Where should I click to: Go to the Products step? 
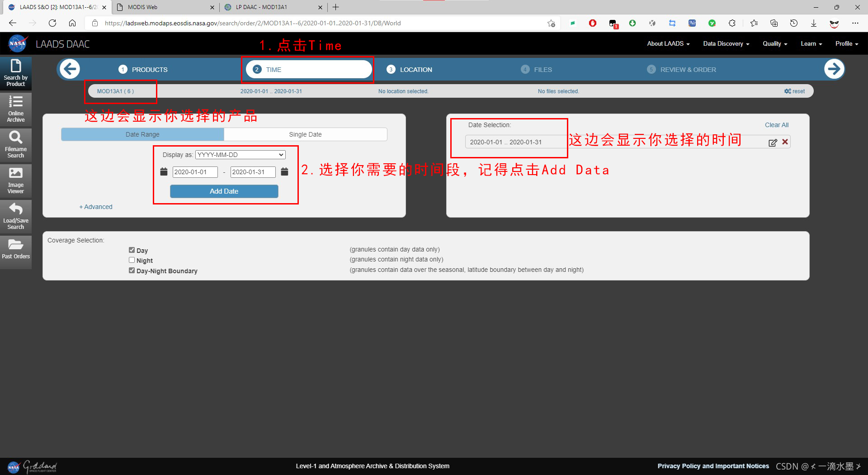point(143,70)
